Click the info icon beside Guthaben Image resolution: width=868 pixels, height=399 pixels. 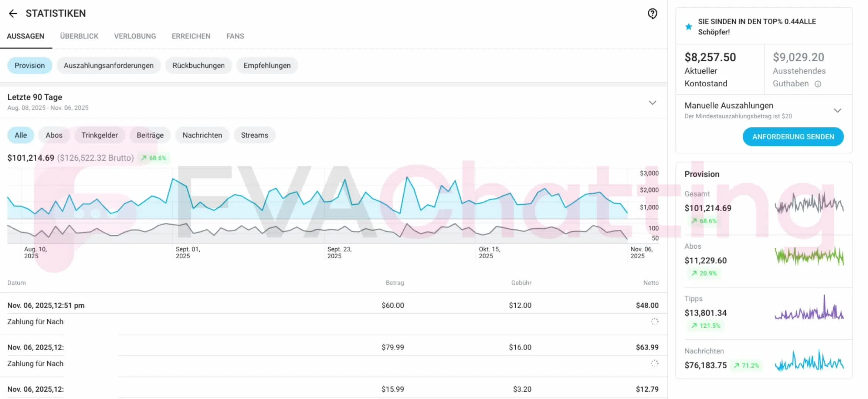pyautogui.click(x=818, y=84)
